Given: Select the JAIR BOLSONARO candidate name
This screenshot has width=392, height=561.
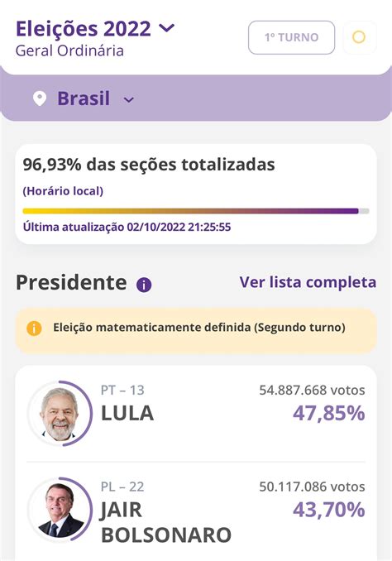Looking at the screenshot, I should (166, 522).
